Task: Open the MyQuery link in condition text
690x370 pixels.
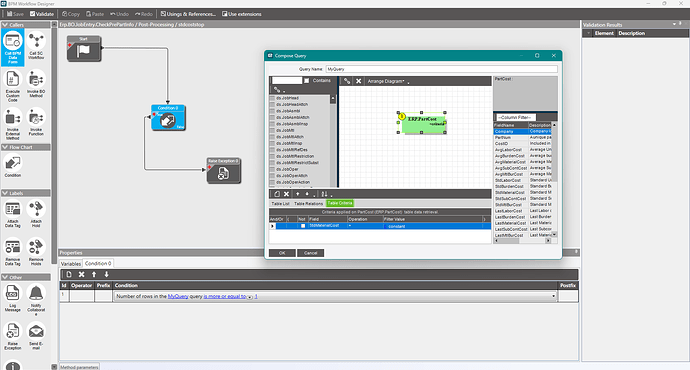Action: (178, 297)
